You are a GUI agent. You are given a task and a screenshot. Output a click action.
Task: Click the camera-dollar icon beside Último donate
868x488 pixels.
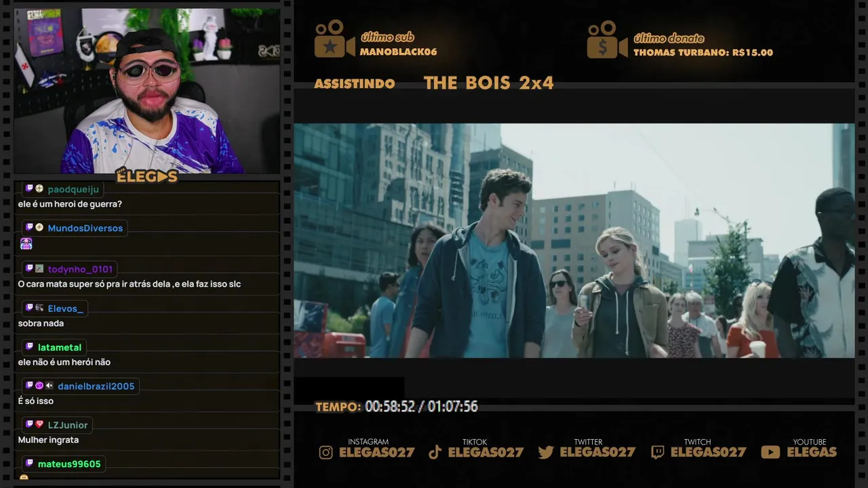(x=607, y=39)
